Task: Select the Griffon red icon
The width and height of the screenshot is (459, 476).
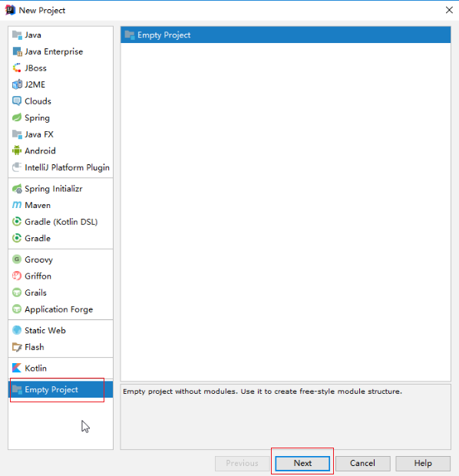Action: (17, 276)
